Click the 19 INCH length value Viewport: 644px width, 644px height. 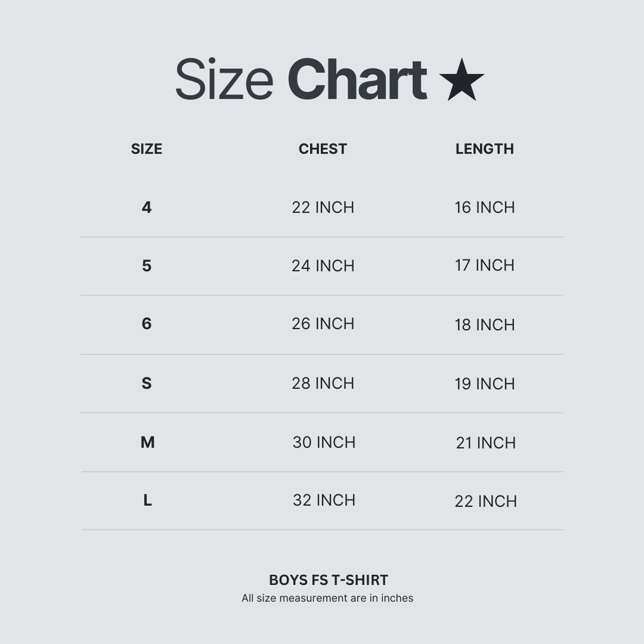(484, 384)
